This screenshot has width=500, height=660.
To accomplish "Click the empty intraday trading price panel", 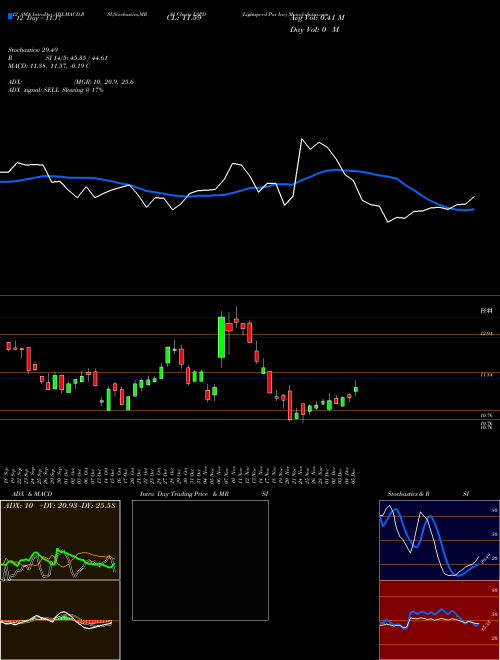I will click(x=200, y=560).
